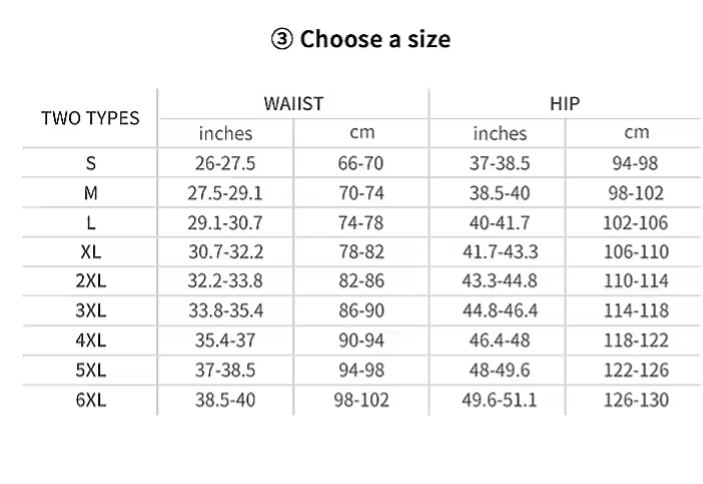703x484 pixels.
Task: Select the 6XL size row label
Action: [90, 401]
